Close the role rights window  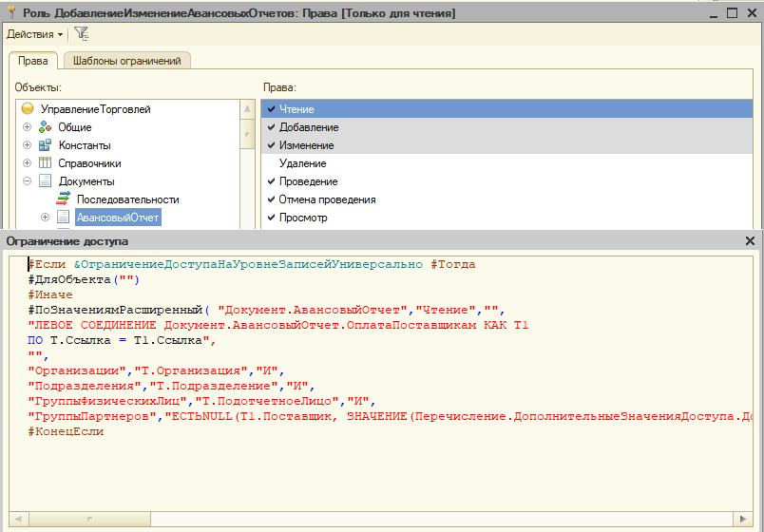[x=752, y=13]
